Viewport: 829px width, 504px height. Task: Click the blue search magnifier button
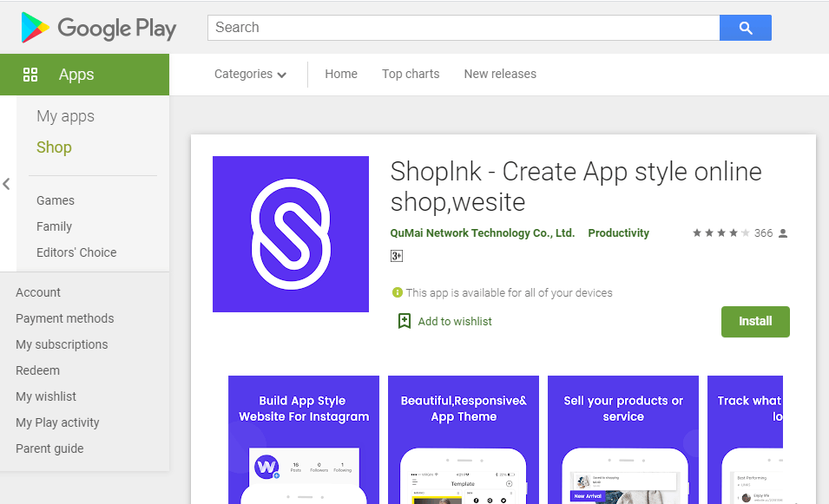point(746,28)
